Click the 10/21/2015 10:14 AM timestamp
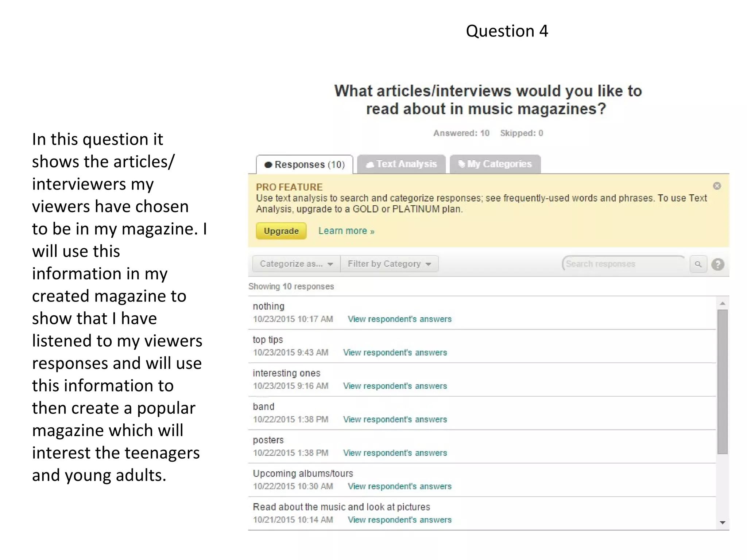 [x=293, y=520]
